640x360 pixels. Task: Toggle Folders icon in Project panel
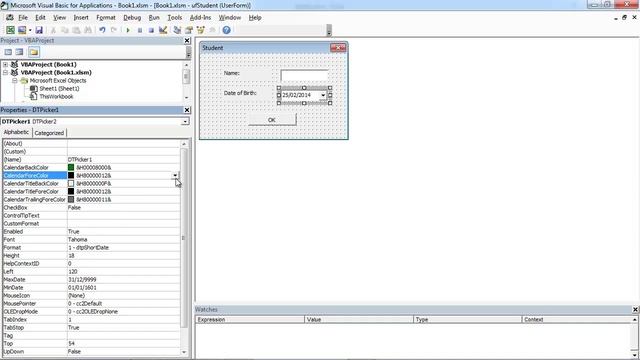pos(33,52)
